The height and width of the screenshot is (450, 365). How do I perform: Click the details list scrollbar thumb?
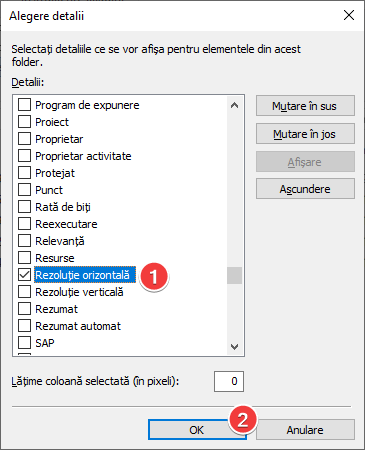234,275
